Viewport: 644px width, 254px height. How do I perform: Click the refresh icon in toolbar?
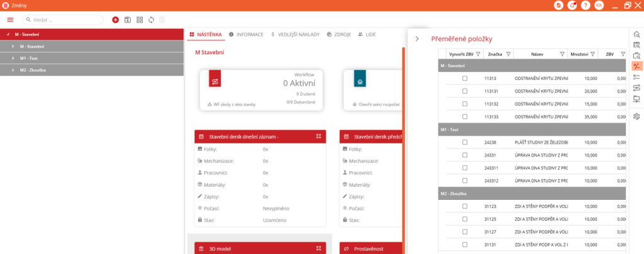click(x=152, y=19)
